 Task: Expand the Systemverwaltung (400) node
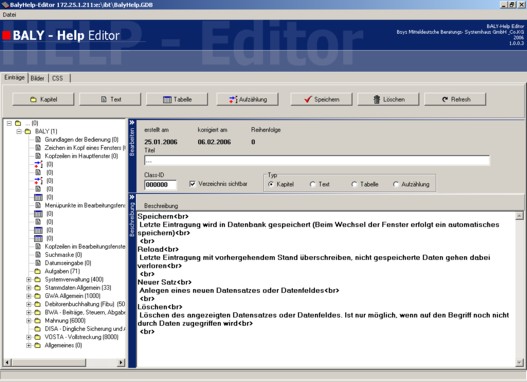click(x=29, y=280)
